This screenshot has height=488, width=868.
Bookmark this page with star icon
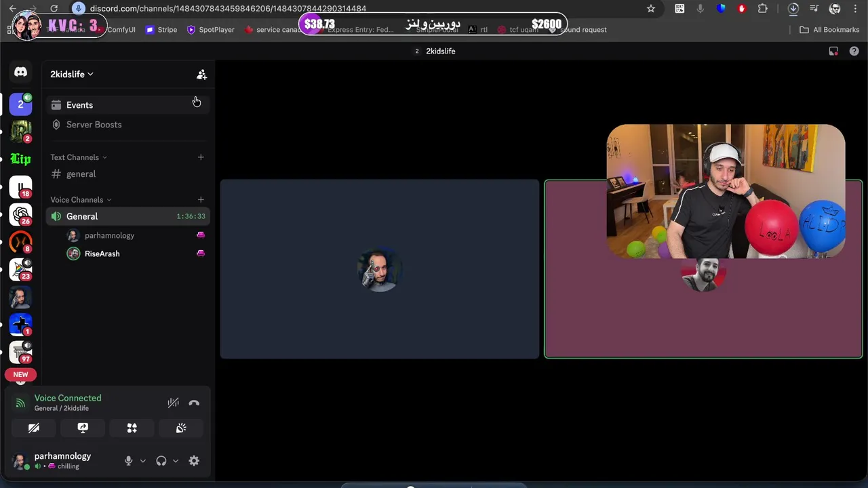(651, 8)
